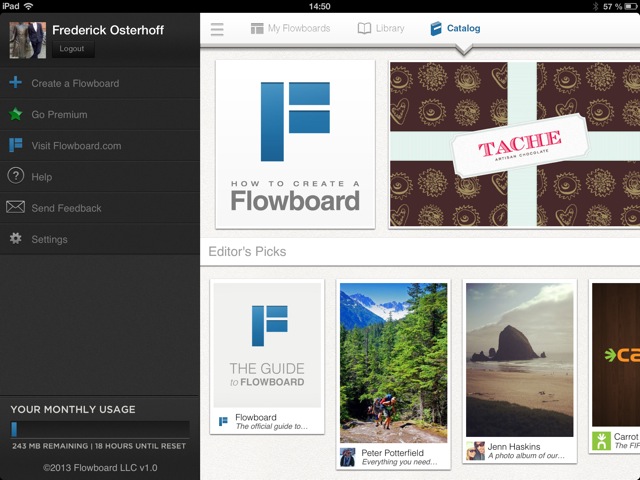Viewport: 640px width, 480px height.
Task: Switch to the My Flowboards tab
Action: coord(290,29)
